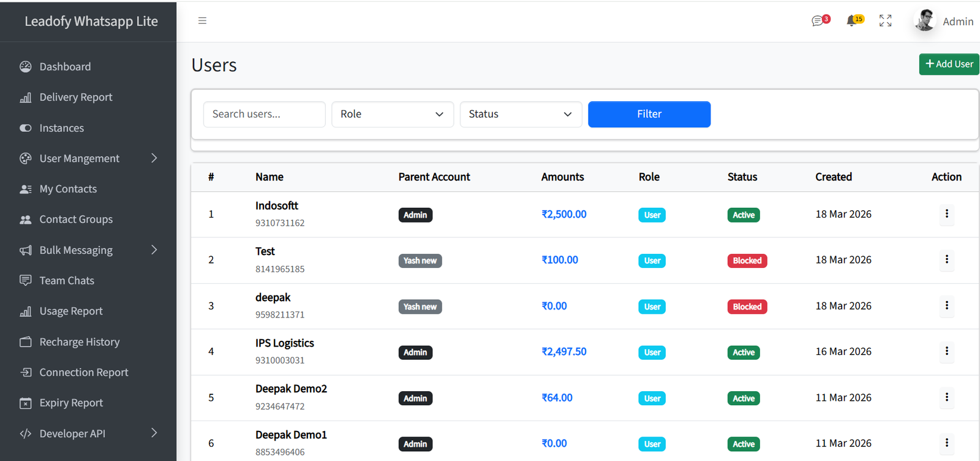Click the Delivery Report bar chart icon

25,97
